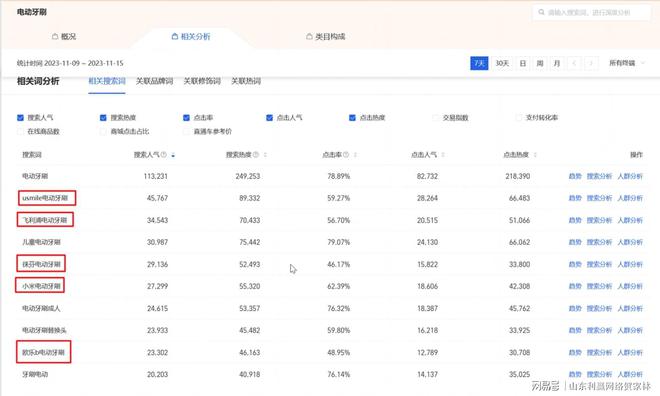Click the 儿童电动牙刷 search term
The image size is (660, 396).
point(41,242)
